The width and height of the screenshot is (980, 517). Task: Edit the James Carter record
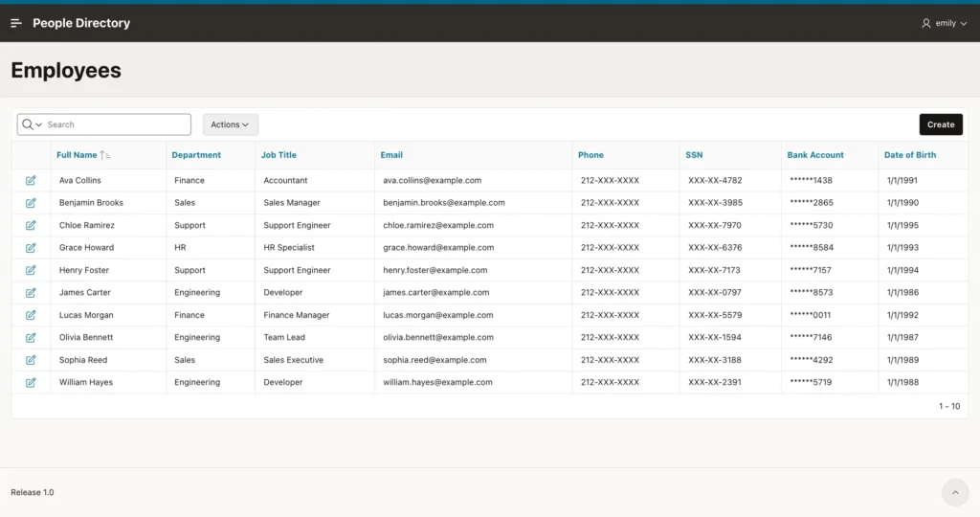point(31,293)
